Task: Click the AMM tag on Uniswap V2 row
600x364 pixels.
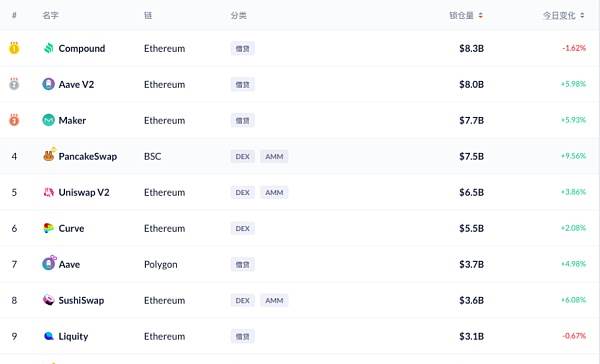Action: [274, 192]
